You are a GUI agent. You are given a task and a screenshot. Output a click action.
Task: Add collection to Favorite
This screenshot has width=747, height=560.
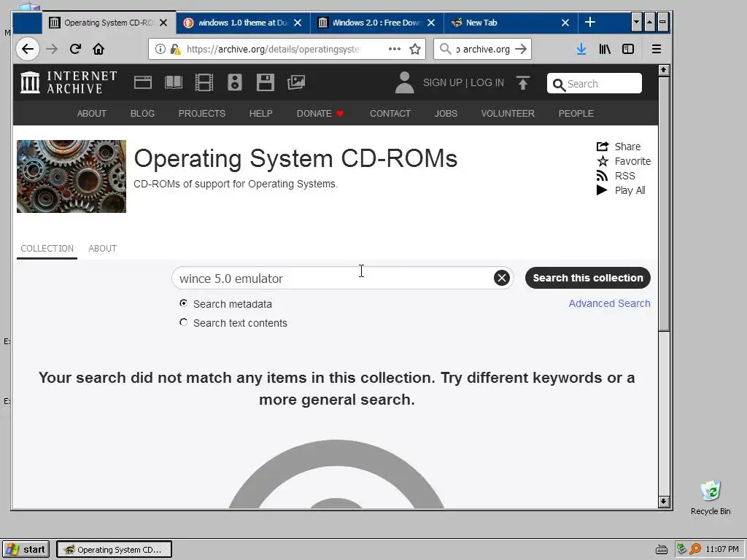624,161
